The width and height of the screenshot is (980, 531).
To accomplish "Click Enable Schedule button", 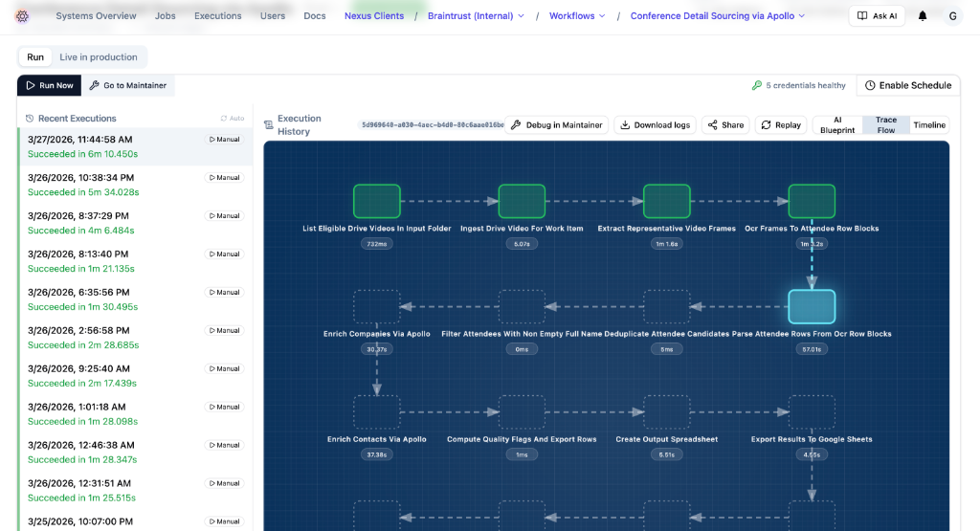I will [x=908, y=85].
